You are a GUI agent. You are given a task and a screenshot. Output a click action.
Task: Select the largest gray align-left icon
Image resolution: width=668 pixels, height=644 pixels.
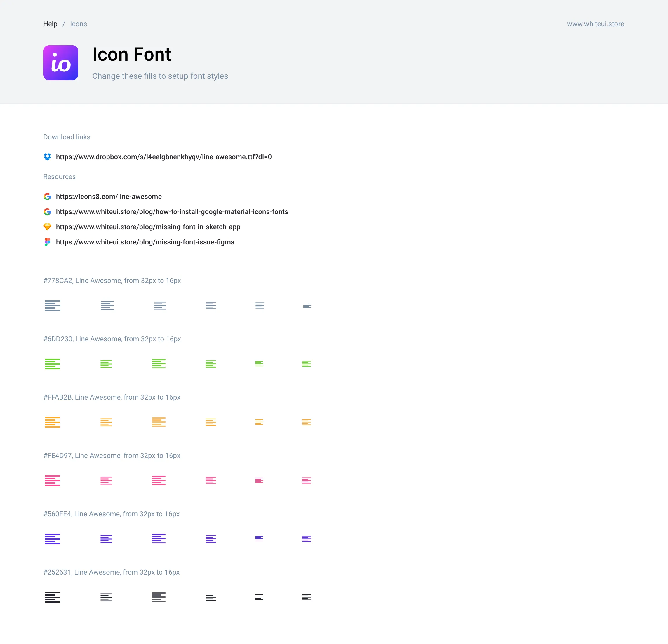tap(53, 305)
